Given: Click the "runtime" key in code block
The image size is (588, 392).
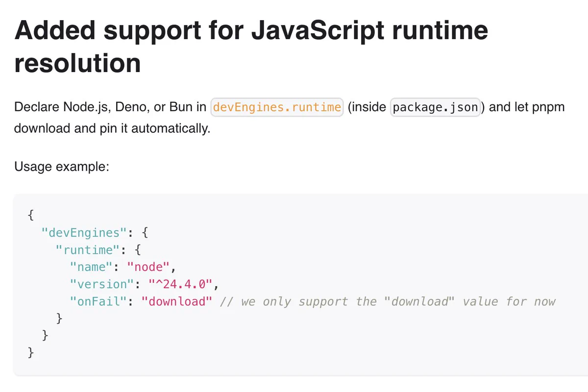Looking at the screenshot, I should tap(88, 250).
